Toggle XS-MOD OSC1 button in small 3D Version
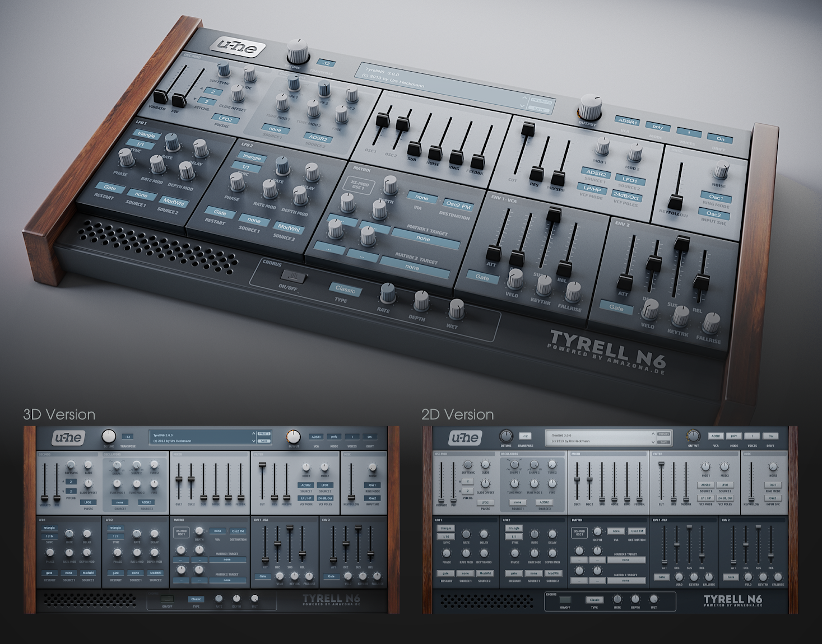Screen dimensions: 822x644 181,533
